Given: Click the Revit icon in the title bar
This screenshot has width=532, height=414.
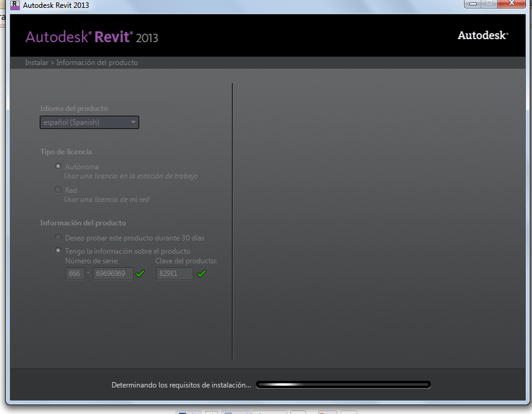Looking at the screenshot, I should (x=15, y=5).
